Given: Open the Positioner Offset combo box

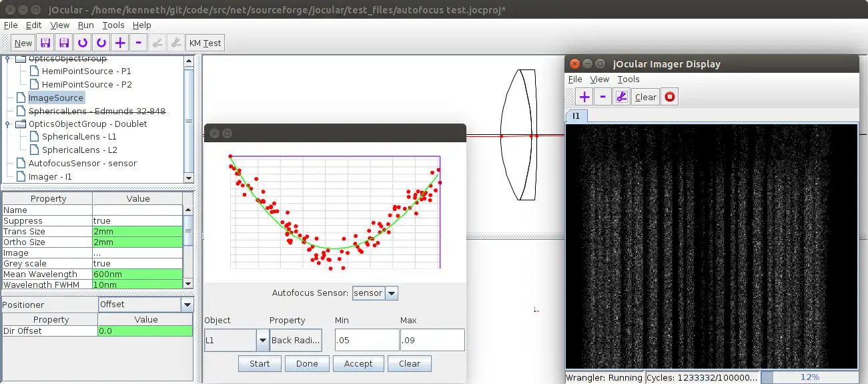Looking at the screenshot, I should pos(187,305).
